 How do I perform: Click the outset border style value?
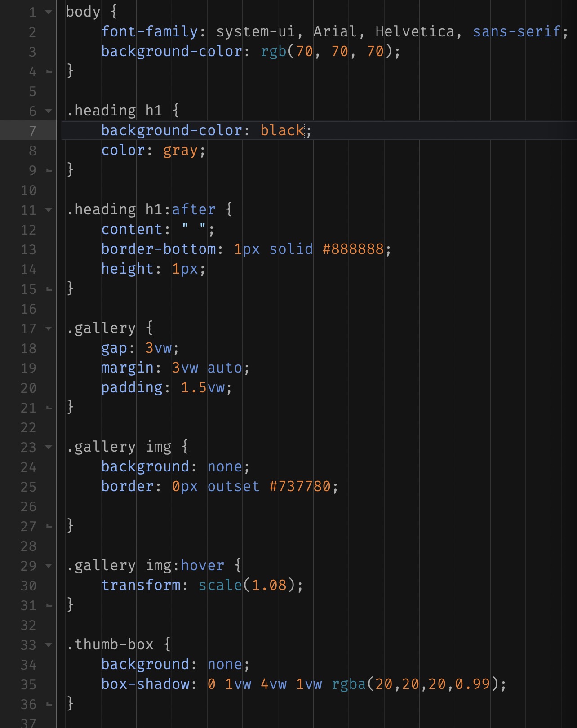tap(234, 486)
